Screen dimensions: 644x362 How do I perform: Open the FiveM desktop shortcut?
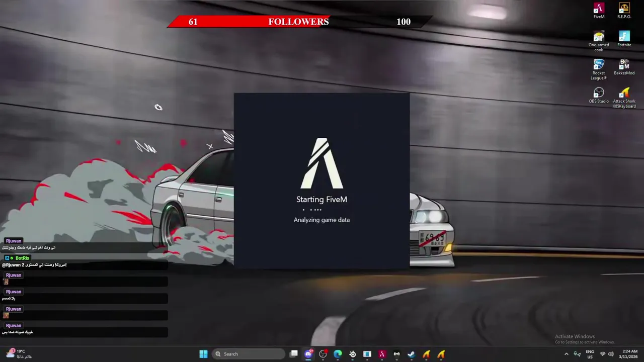tap(599, 11)
